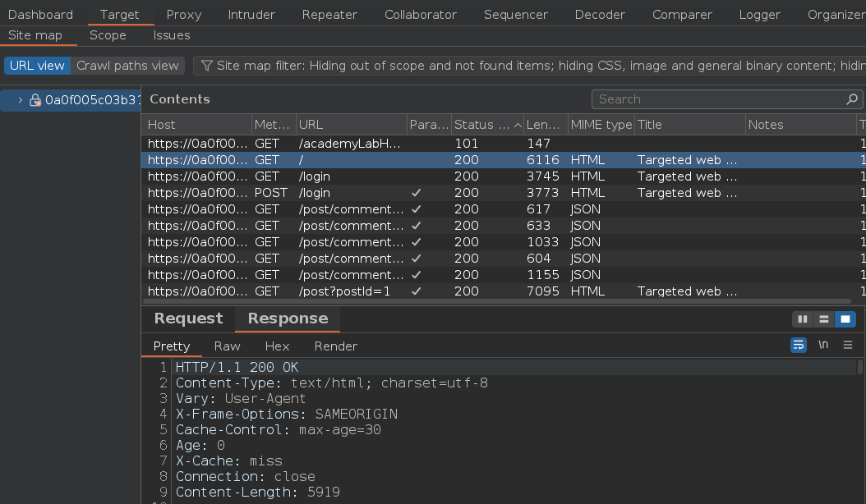
Task: Open the Repeater tab
Action: 329,15
